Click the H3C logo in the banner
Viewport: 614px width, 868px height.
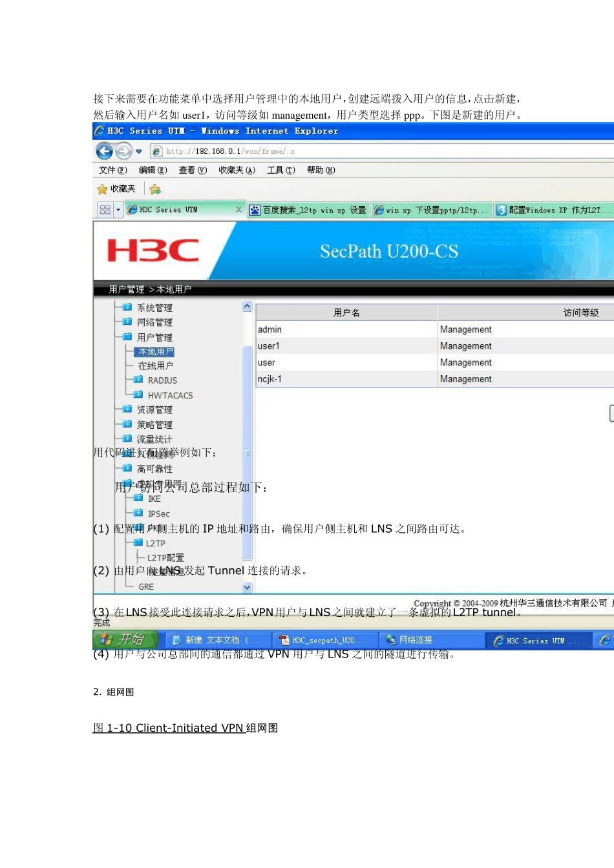[153, 251]
